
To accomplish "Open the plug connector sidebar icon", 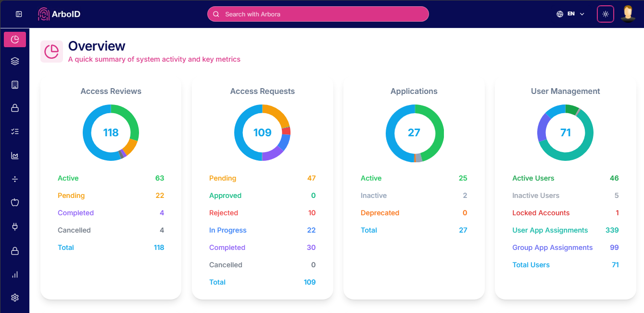I will click(x=15, y=226).
